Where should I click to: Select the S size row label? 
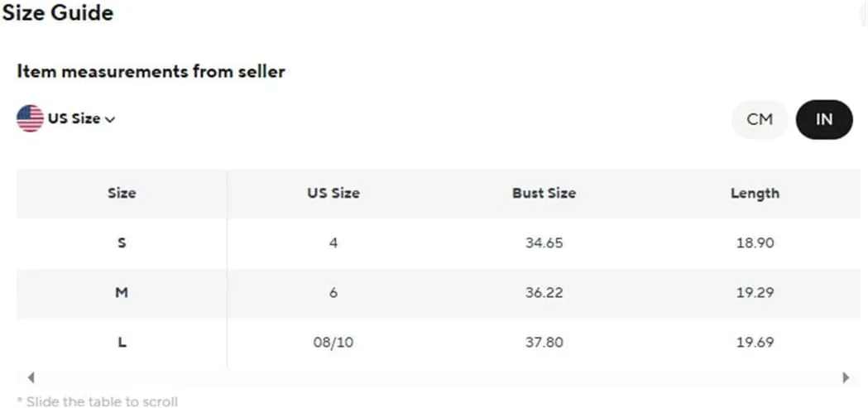tap(122, 243)
